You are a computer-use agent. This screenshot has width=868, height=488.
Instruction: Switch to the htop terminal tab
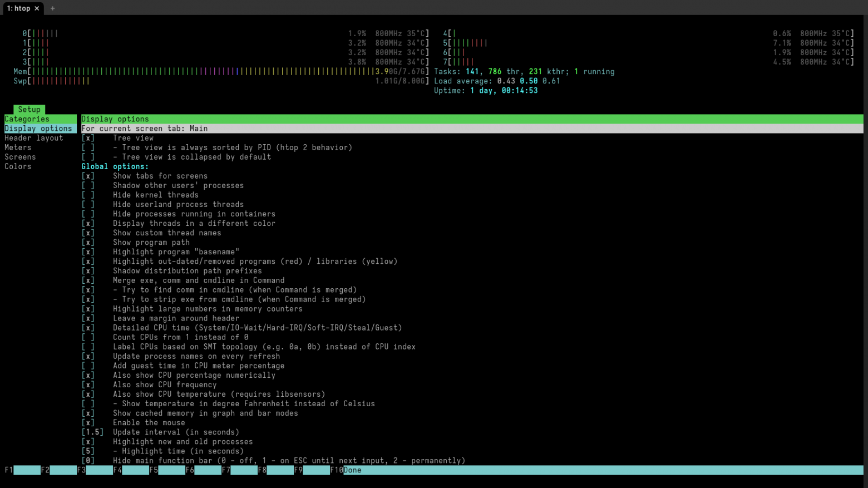coord(19,8)
